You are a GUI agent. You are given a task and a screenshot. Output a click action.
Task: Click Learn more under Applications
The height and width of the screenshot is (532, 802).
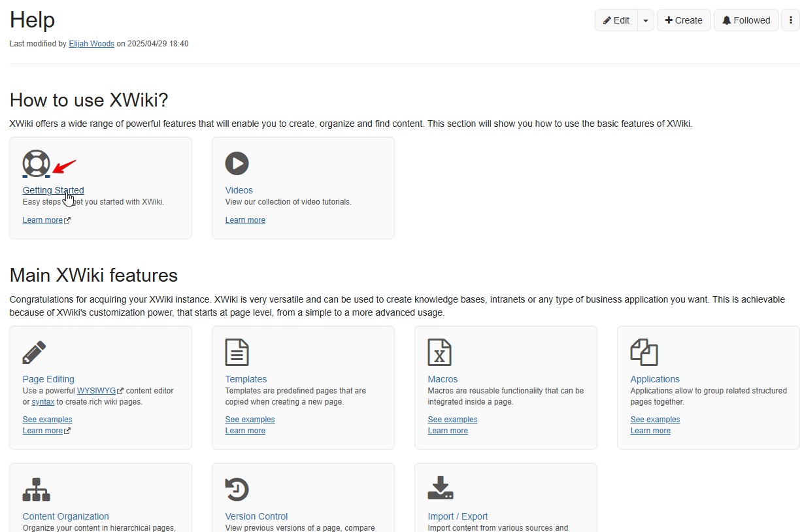(650, 431)
